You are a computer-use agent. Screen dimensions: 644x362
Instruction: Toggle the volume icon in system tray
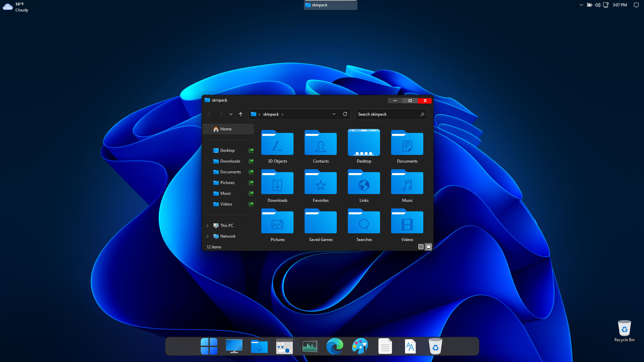coord(597,5)
